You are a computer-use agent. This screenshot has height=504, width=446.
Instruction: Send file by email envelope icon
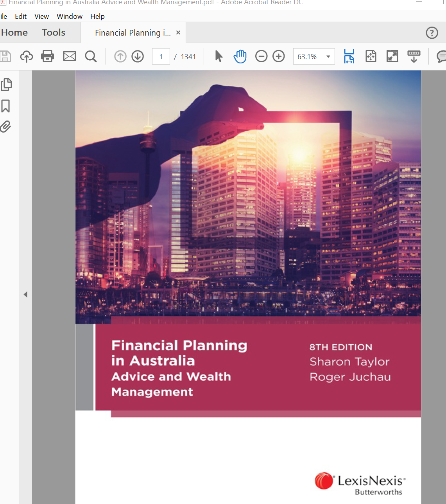tap(70, 56)
